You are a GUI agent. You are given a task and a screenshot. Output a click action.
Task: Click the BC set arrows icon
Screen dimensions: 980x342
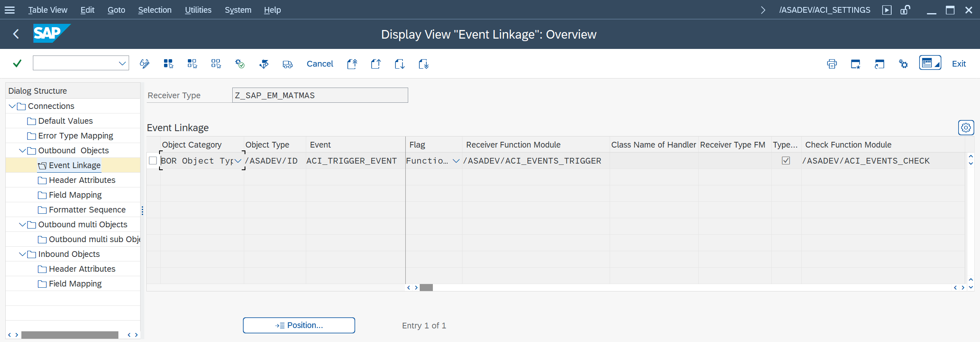pyautogui.click(x=263, y=64)
